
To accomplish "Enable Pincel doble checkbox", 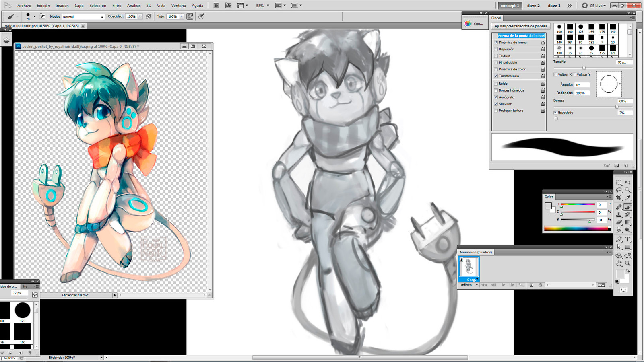I will tap(496, 62).
